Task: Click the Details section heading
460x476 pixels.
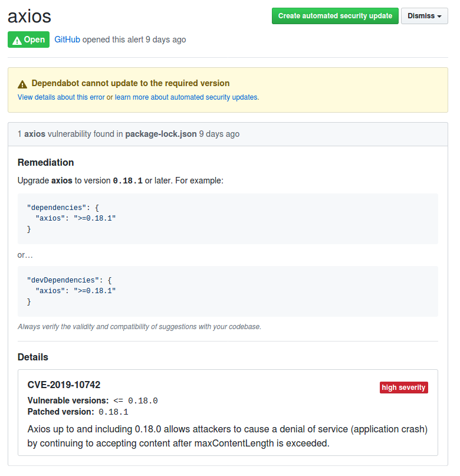Action: point(33,357)
